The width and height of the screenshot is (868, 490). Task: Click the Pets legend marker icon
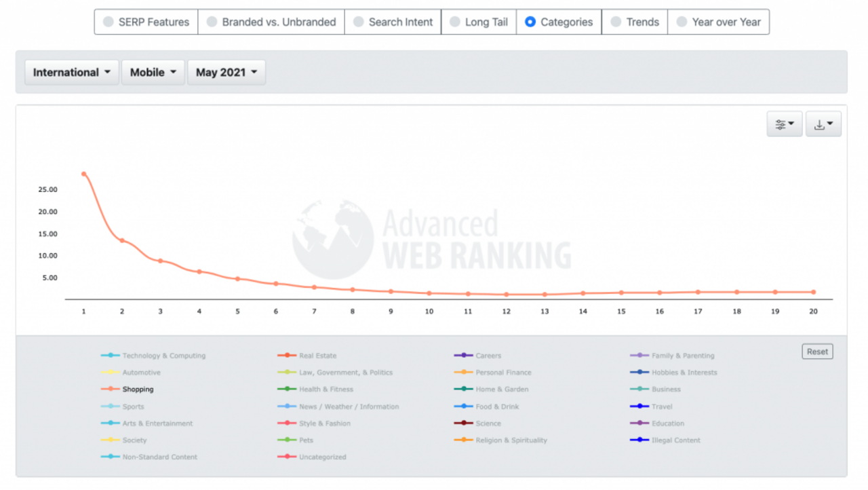coord(287,440)
